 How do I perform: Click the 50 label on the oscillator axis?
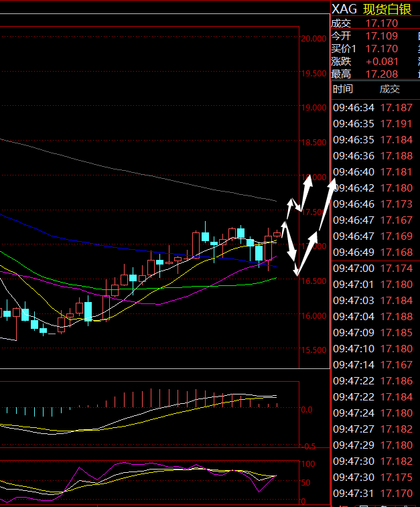point(306,482)
